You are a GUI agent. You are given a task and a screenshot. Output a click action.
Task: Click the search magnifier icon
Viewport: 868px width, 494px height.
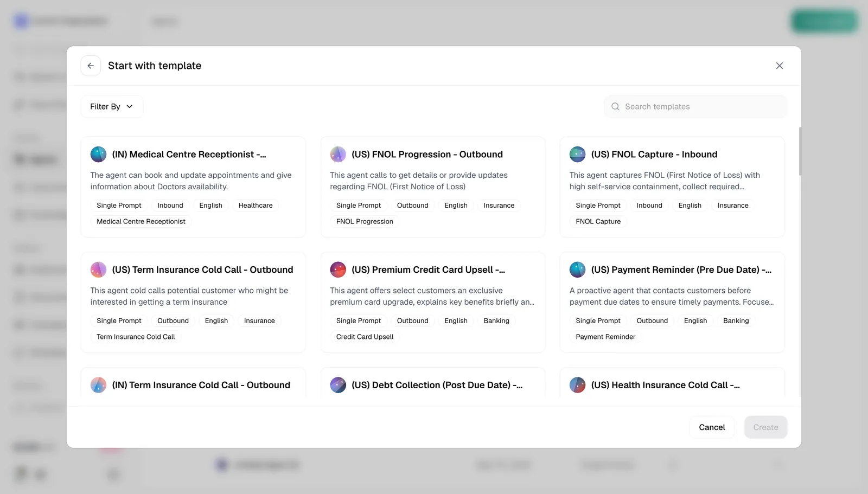pyautogui.click(x=615, y=106)
